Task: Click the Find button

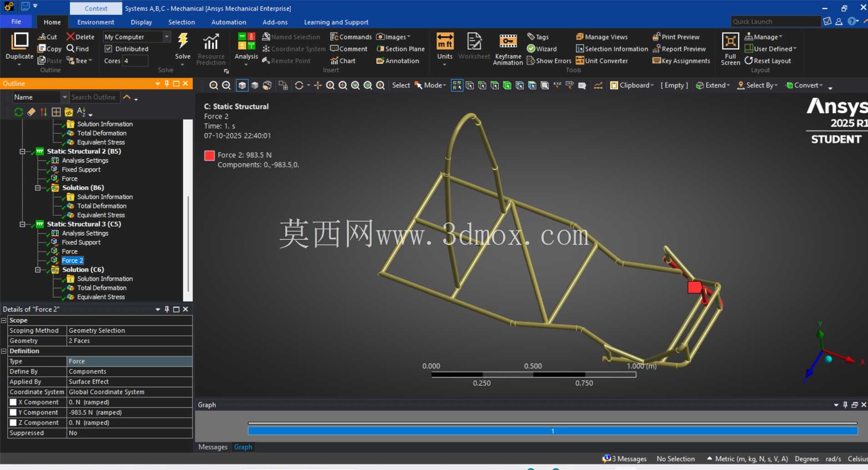Action: 77,49
